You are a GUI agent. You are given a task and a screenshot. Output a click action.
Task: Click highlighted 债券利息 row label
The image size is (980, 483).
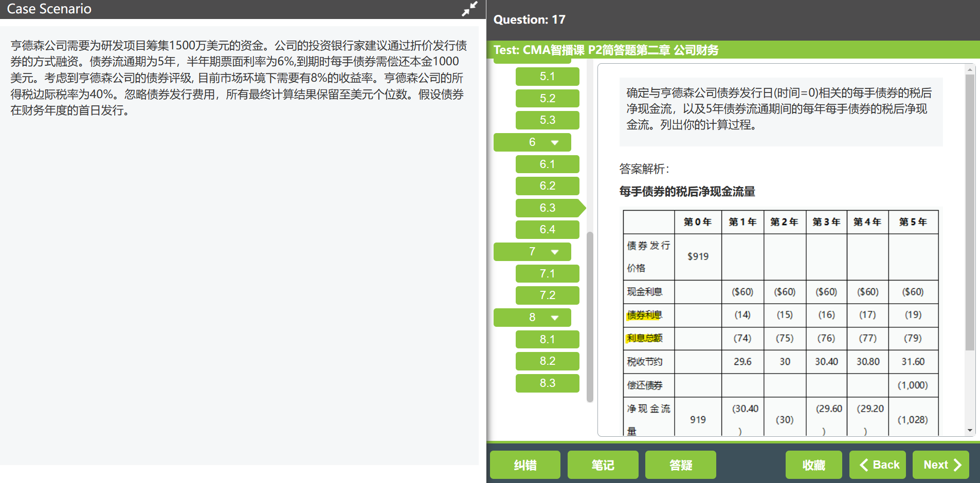[644, 315]
